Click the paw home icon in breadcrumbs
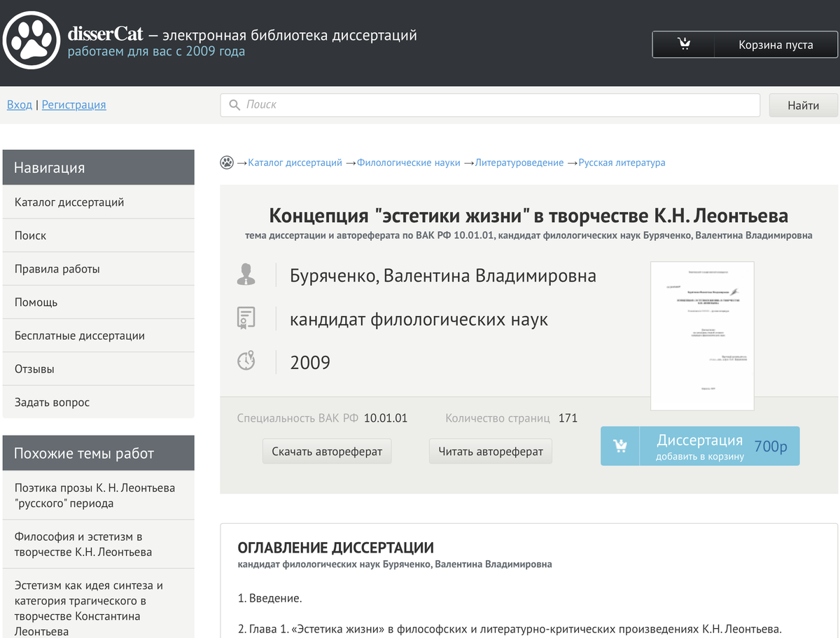840x638 pixels. point(227,162)
